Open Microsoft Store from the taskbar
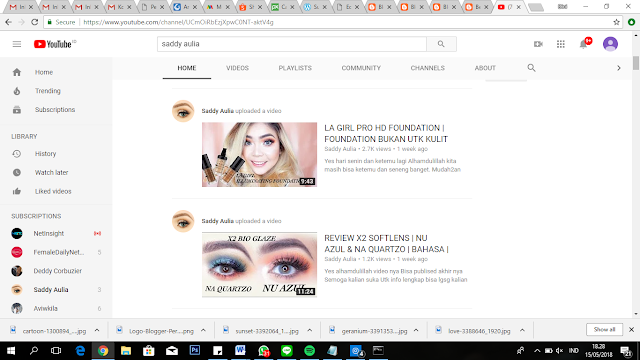This screenshot has width=640, height=360. (149, 351)
